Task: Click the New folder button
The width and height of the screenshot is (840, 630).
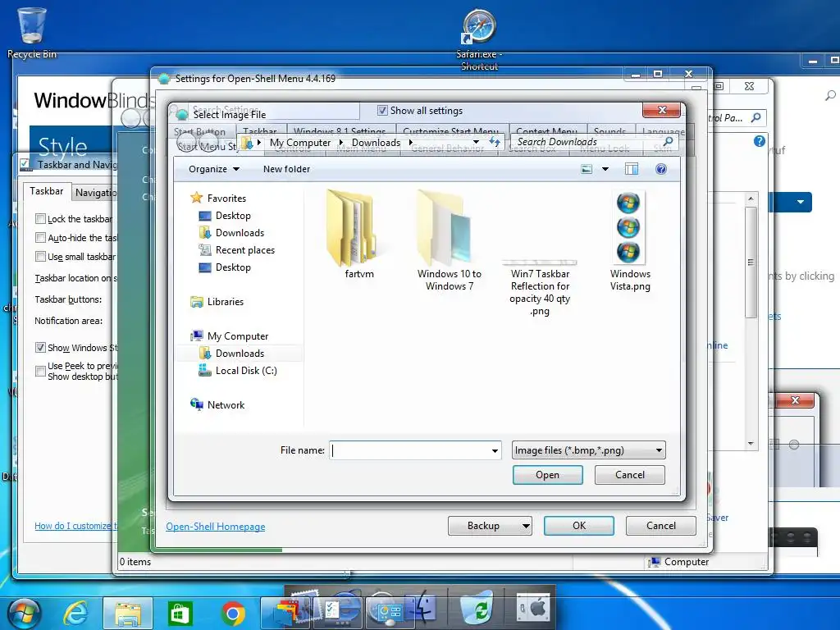Action: pos(286,169)
